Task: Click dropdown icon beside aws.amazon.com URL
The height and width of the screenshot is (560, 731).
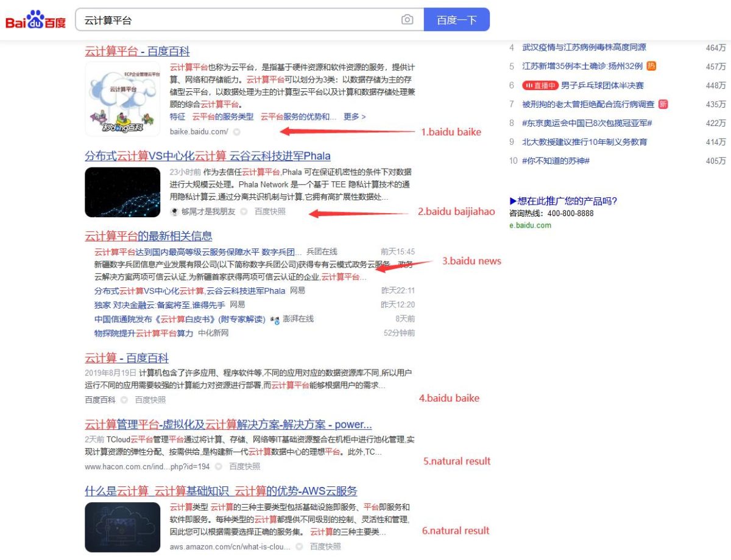Action: (x=299, y=547)
